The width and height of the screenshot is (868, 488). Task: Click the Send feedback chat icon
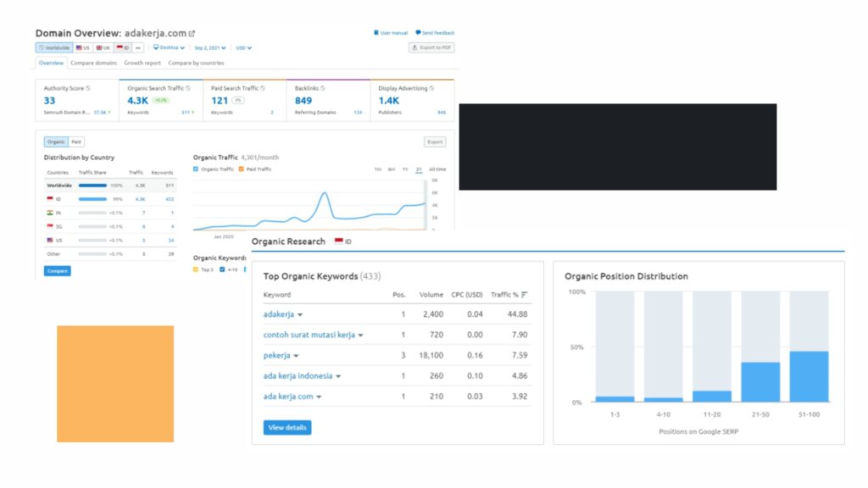(418, 33)
